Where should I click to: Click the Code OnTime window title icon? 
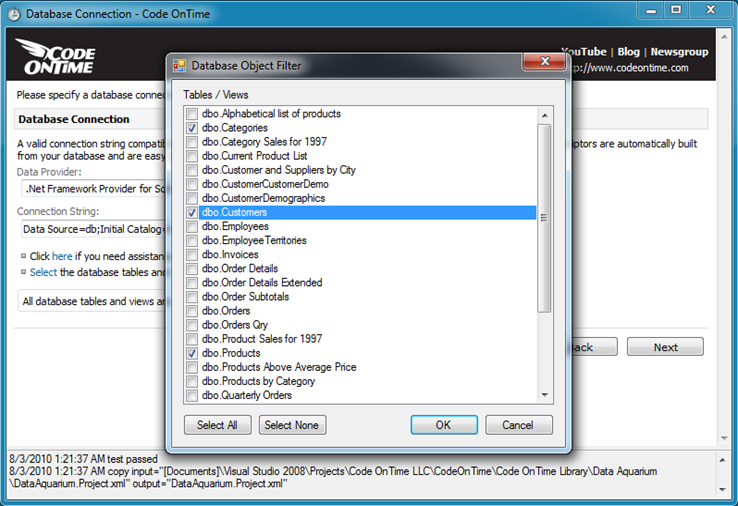pyautogui.click(x=14, y=15)
